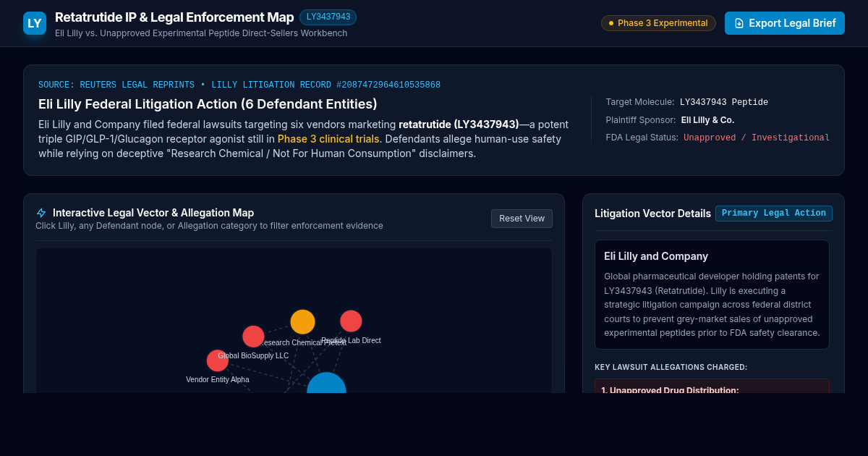868x456 pixels.
Task: Click the Litigation Vector Details heading
Action: click(x=652, y=214)
